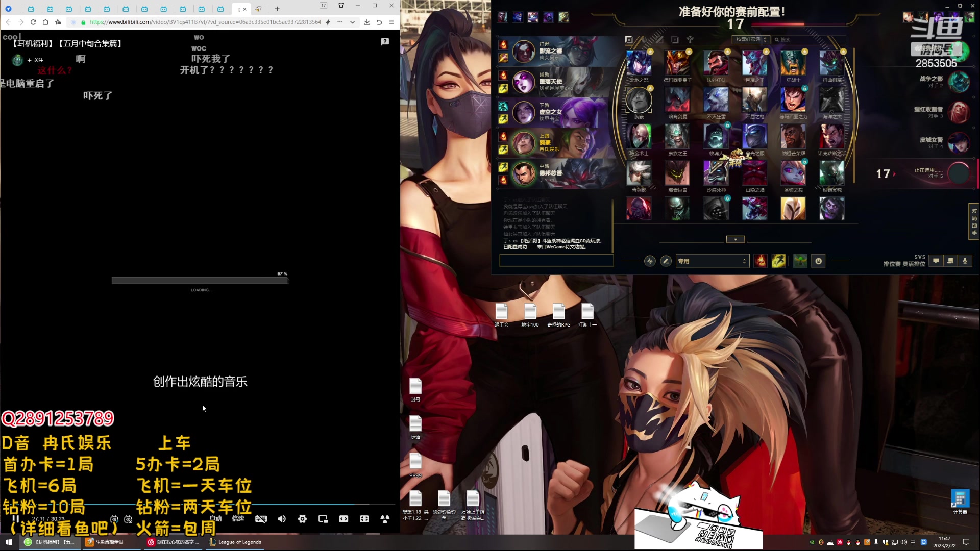Toggle video subtitles icon

[261, 519]
